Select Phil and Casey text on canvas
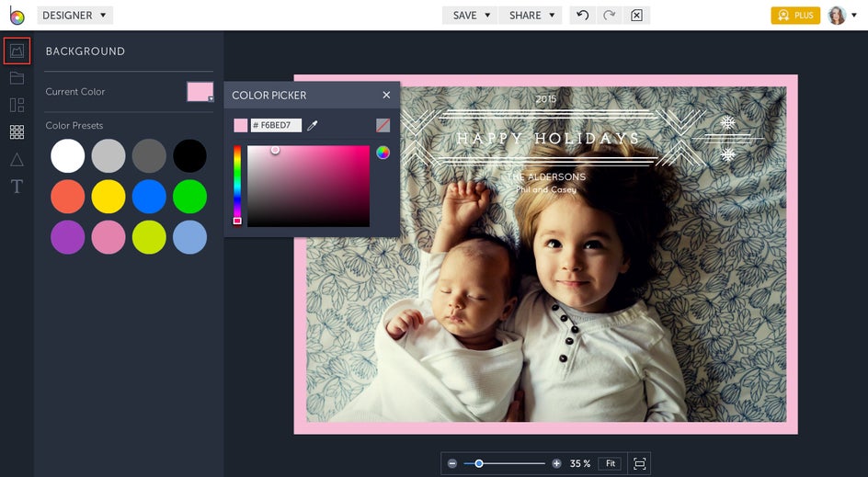 point(546,189)
